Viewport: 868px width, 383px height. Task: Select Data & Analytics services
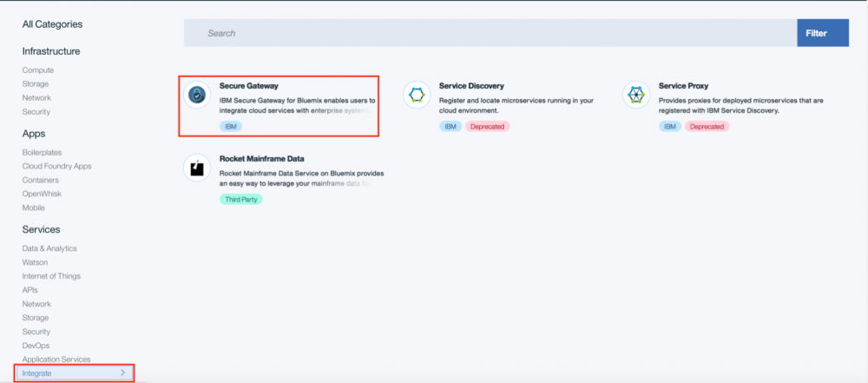coord(49,249)
